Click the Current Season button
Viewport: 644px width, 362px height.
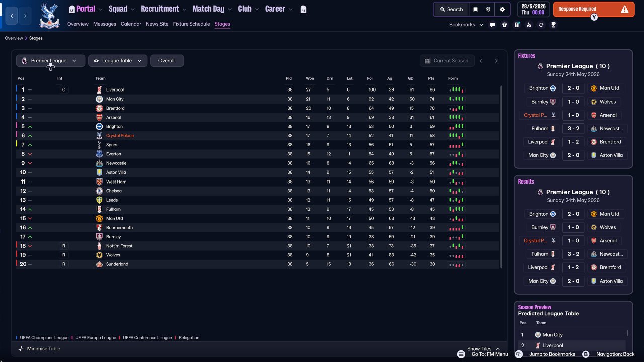coord(447,61)
